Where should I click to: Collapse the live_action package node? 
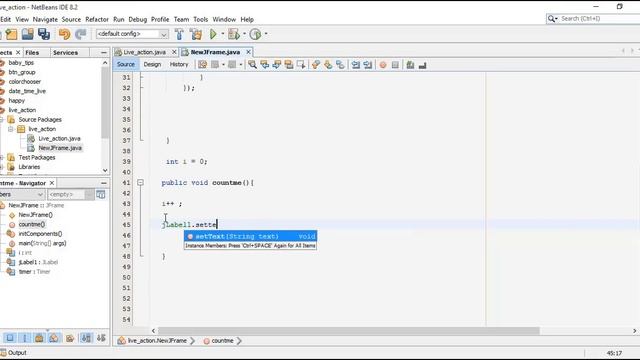tap(11, 129)
